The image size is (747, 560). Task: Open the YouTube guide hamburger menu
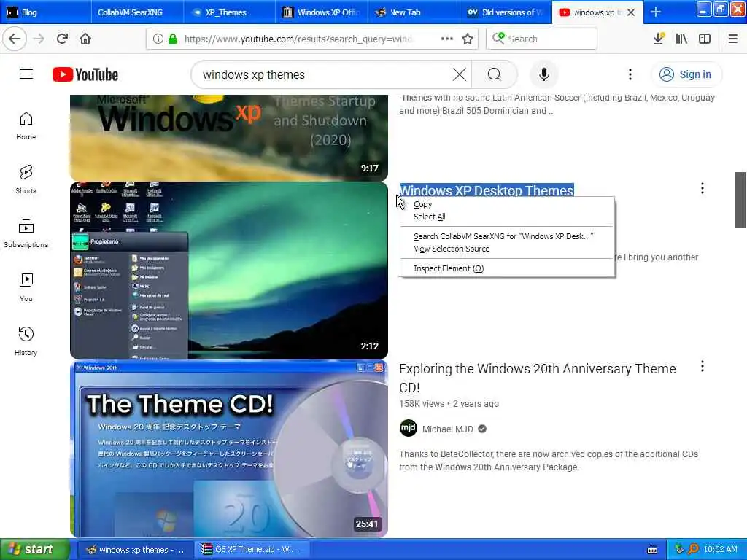[x=26, y=74]
